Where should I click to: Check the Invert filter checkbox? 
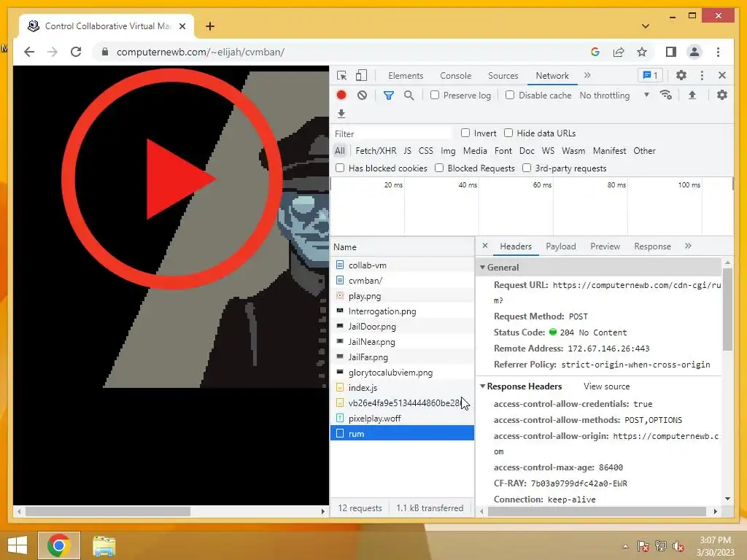point(465,133)
